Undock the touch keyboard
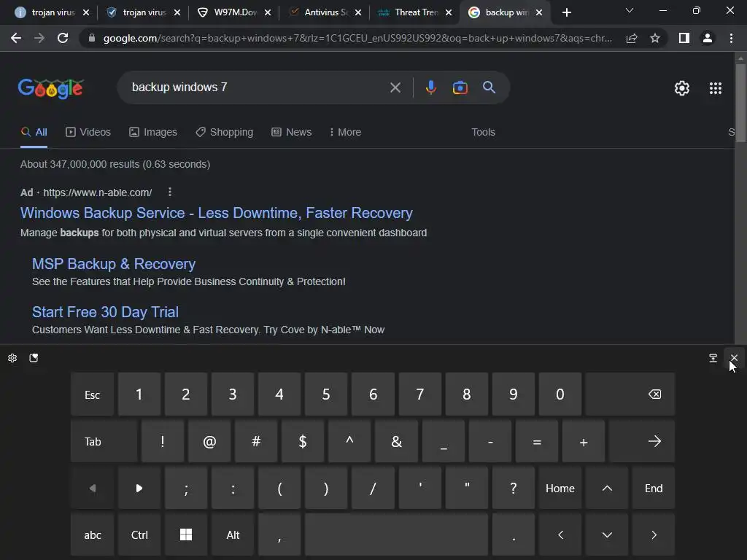This screenshot has width=747, height=560. tap(713, 358)
